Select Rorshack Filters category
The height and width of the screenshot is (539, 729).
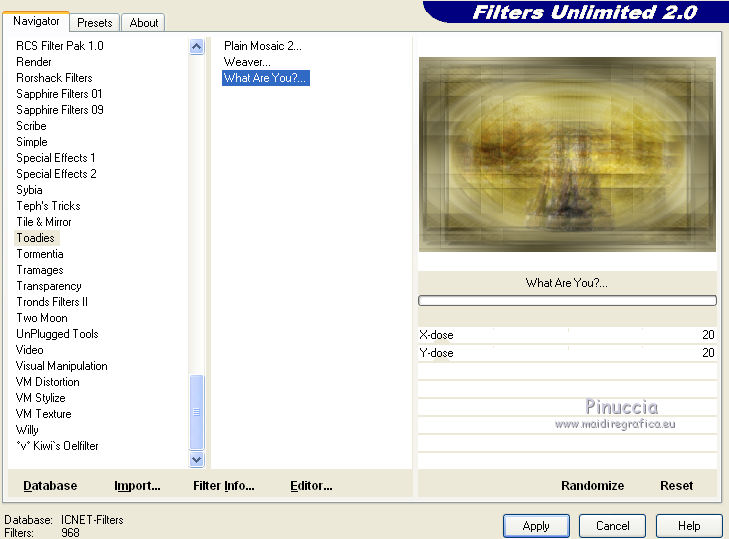coord(54,78)
